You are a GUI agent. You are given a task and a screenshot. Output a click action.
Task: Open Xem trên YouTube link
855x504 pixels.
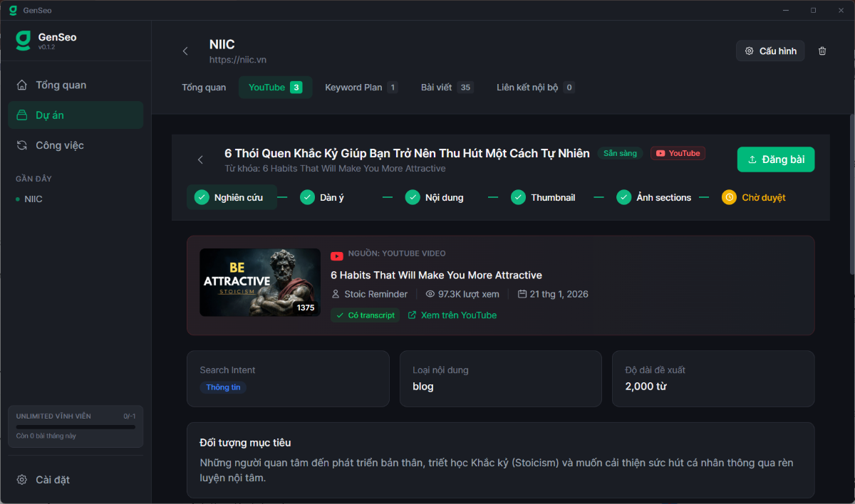point(452,315)
